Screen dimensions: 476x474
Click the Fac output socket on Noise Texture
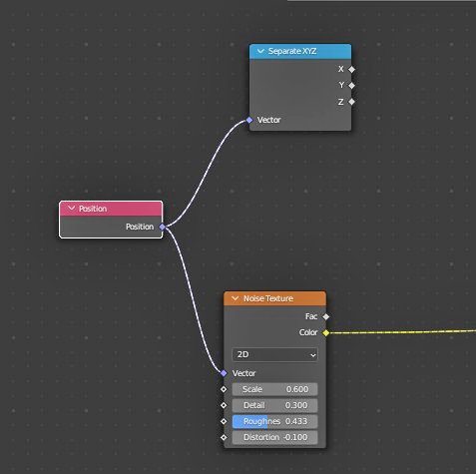click(x=326, y=316)
